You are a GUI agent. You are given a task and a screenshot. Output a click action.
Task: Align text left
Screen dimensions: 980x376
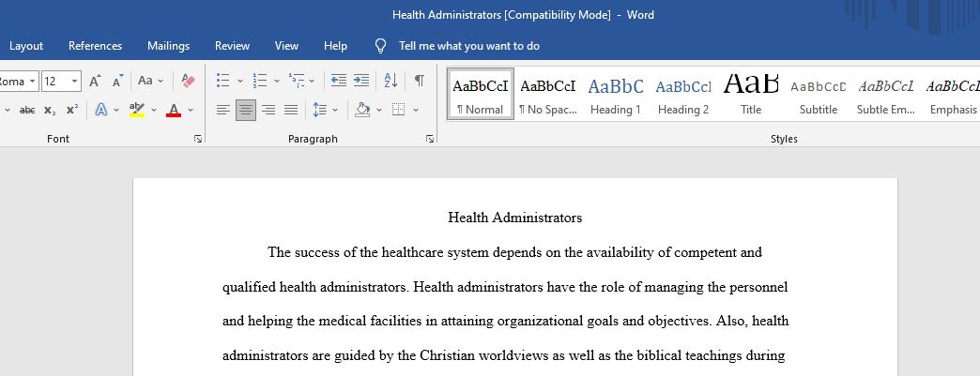pos(223,110)
